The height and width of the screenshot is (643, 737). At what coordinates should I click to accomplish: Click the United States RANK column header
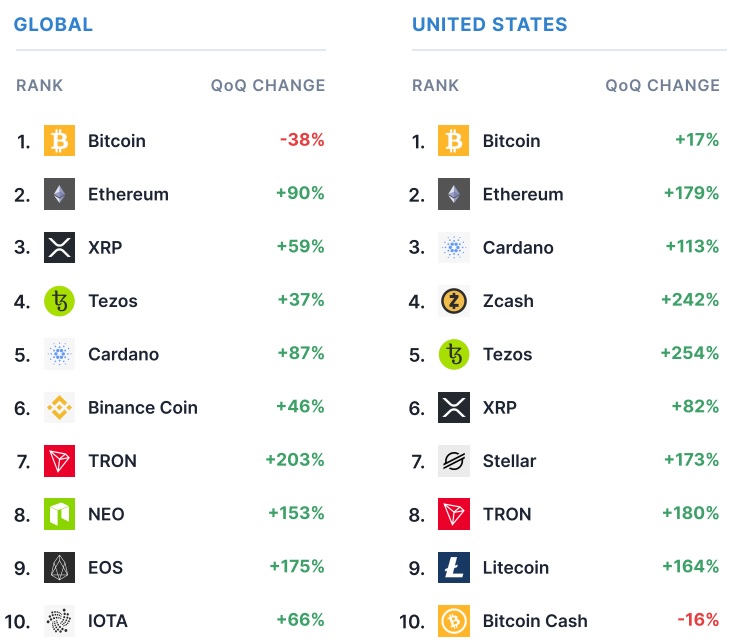tap(436, 85)
